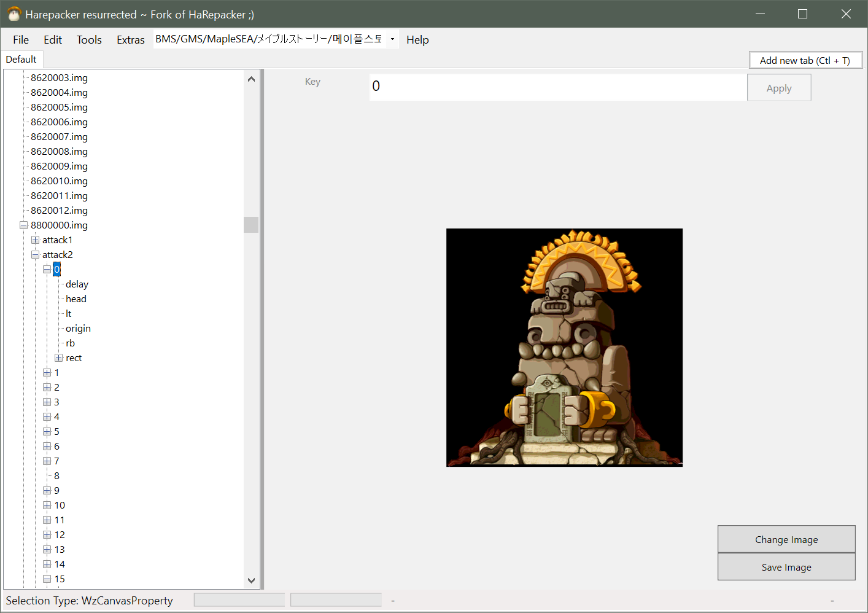Open the Extras menu
This screenshot has height=613, width=868.
[131, 40]
